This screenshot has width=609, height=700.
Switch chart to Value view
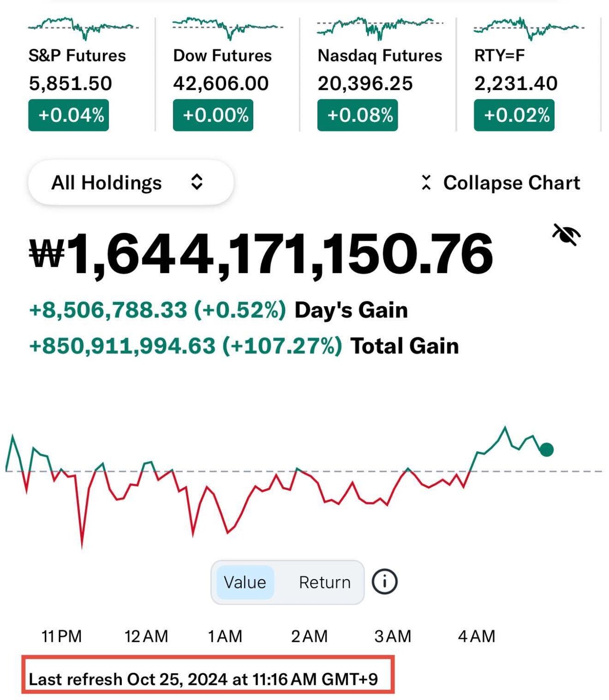[x=245, y=582]
